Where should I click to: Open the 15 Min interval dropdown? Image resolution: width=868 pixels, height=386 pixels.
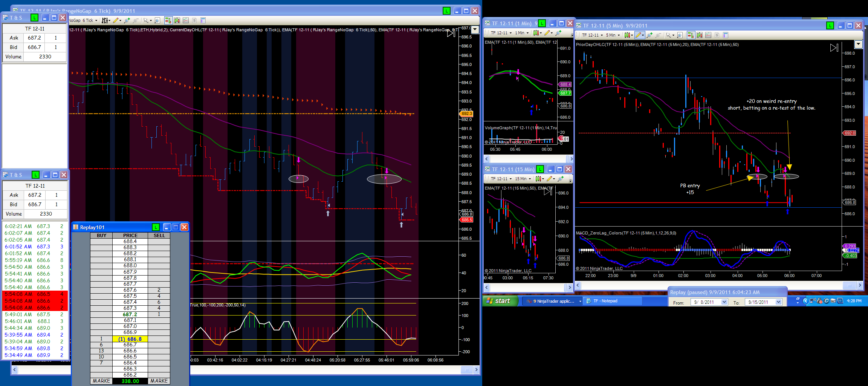pos(530,179)
